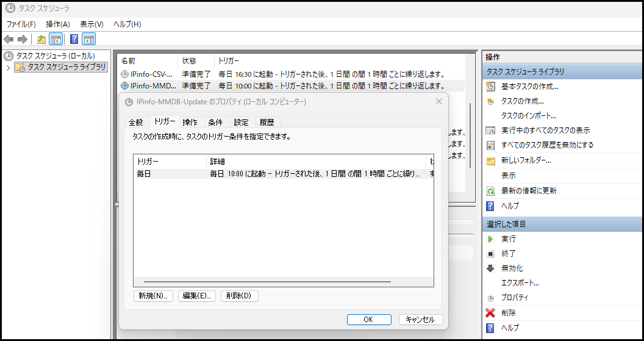Click the red 削除 X icon
Viewport: 644px width, 341px height.
click(x=490, y=313)
